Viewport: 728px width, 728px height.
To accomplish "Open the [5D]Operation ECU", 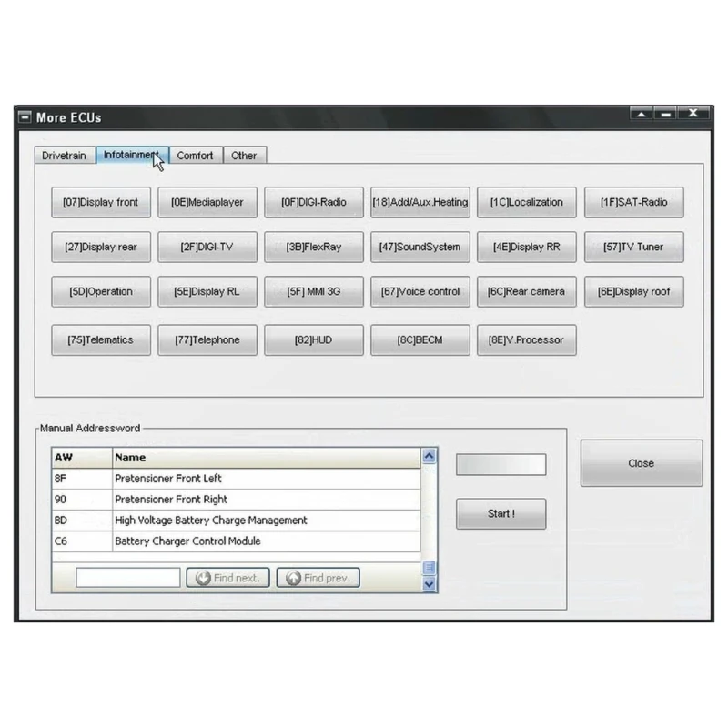I will [101, 291].
